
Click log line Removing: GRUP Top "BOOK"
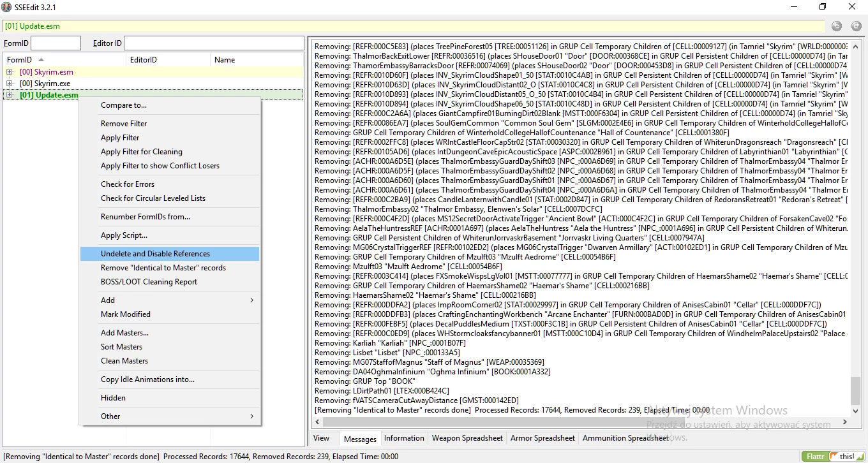click(x=365, y=381)
